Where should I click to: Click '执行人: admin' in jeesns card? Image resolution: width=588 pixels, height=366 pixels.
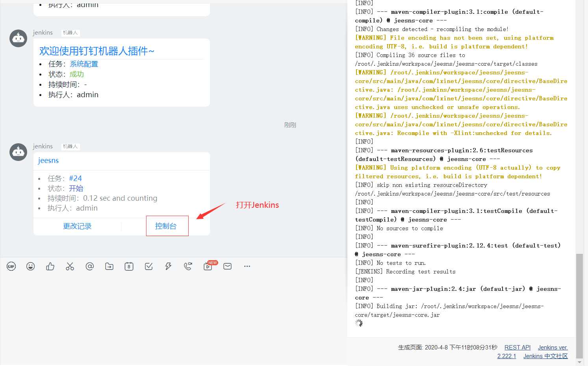pos(72,208)
